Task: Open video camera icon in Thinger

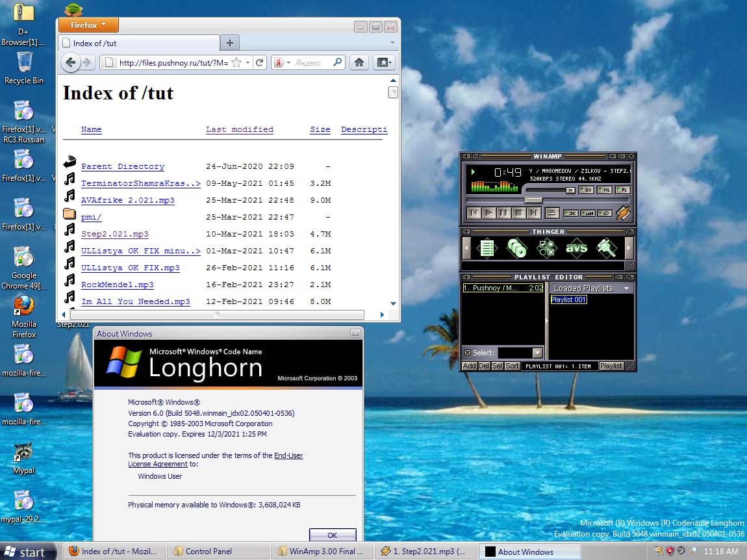Action: [x=607, y=248]
